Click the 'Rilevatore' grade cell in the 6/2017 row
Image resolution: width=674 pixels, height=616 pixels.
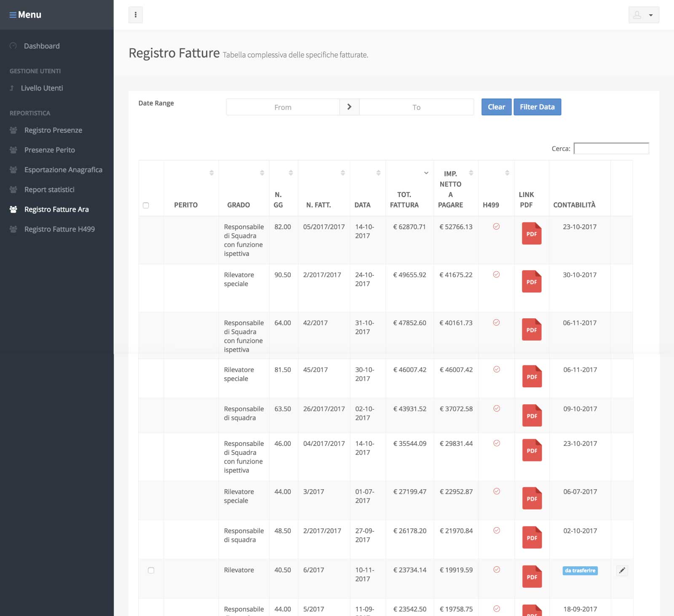(239, 570)
